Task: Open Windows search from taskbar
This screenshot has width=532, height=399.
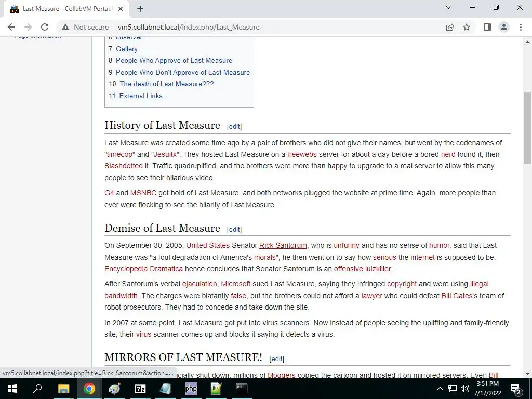Action: [37, 389]
